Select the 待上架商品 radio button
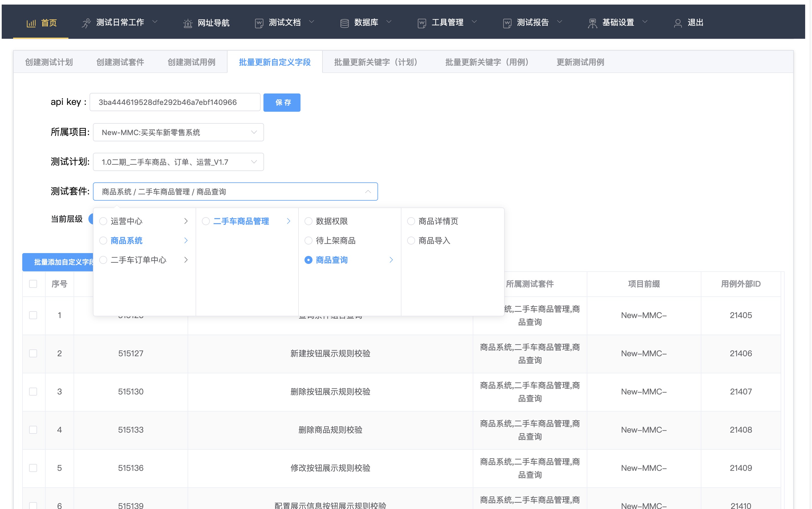This screenshot has width=812, height=509. pyautogui.click(x=308, y=240)
